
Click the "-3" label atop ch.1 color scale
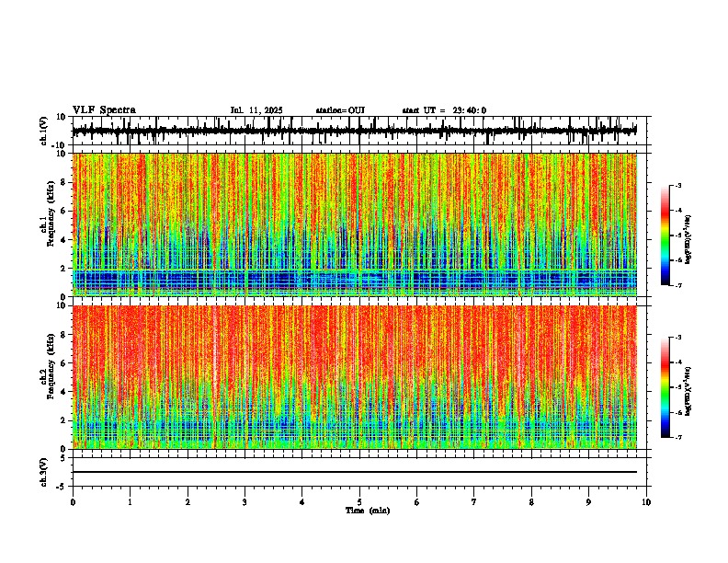tap(677, 185)
